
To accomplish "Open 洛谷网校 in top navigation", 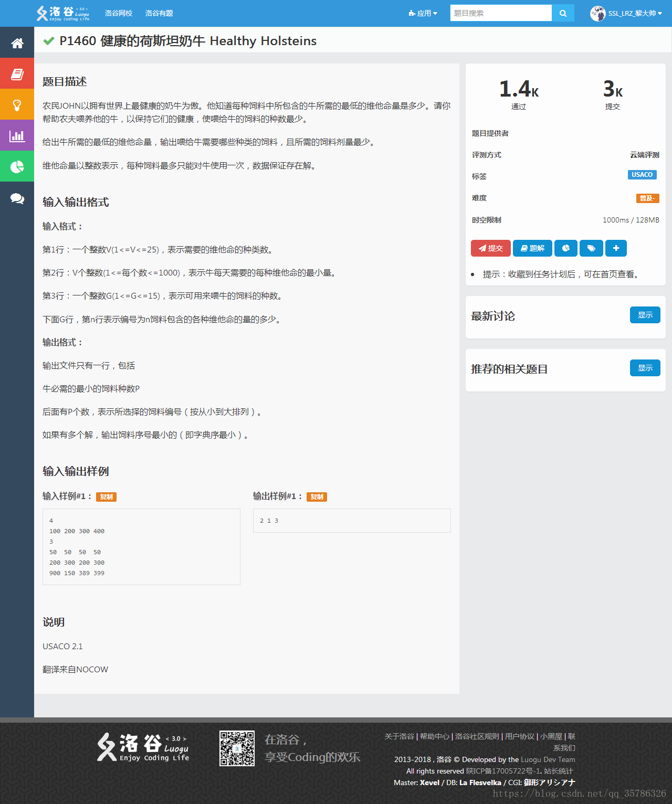I will pyautogui.click(x=119, y=13).
